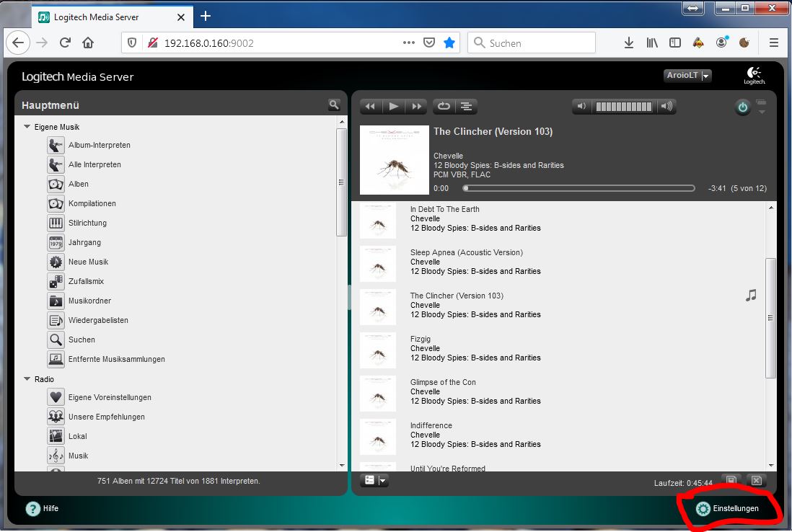Click the volume level bar

(624, 107)
